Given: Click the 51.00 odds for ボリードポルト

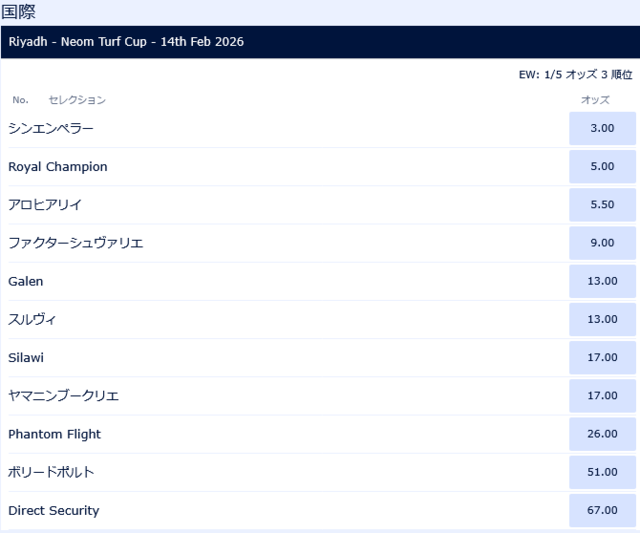Looking at the screenshot, I should [x=602, y=472].
